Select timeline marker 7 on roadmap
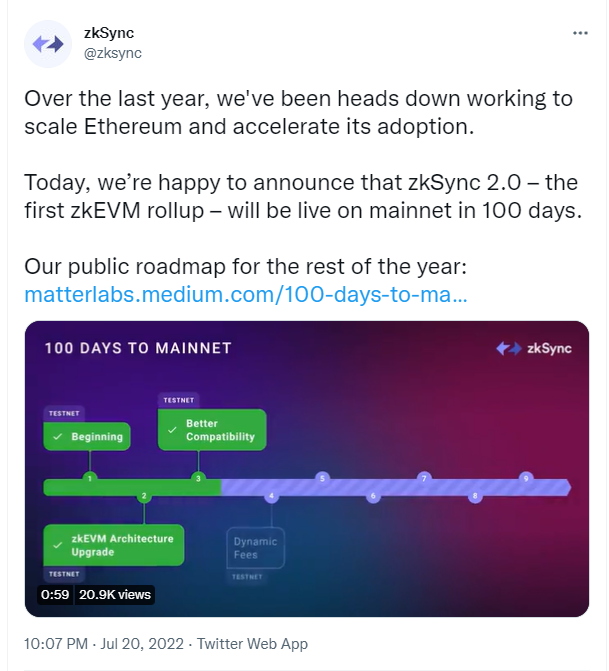The width and height of the screenshot is (609, 671). 424,478
